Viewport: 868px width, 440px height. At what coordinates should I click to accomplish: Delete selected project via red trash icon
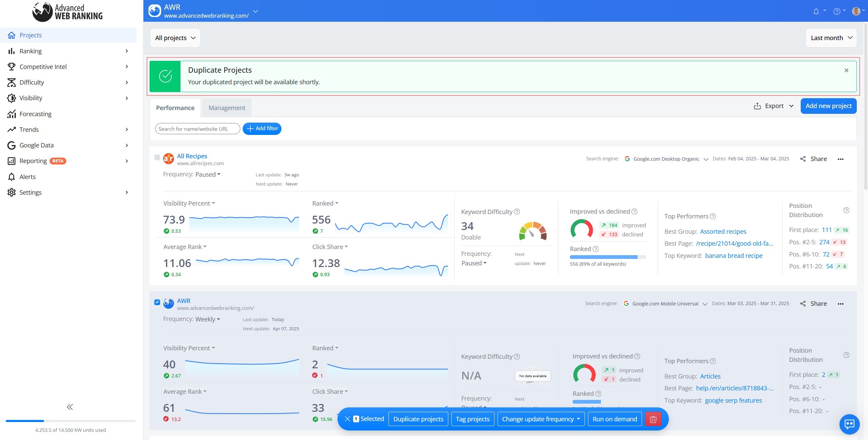click(653, 419)
